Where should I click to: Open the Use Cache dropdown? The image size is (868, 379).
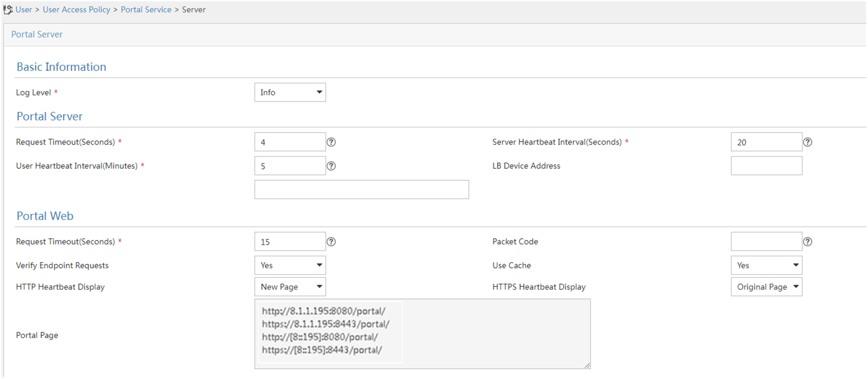coord(767,265)
